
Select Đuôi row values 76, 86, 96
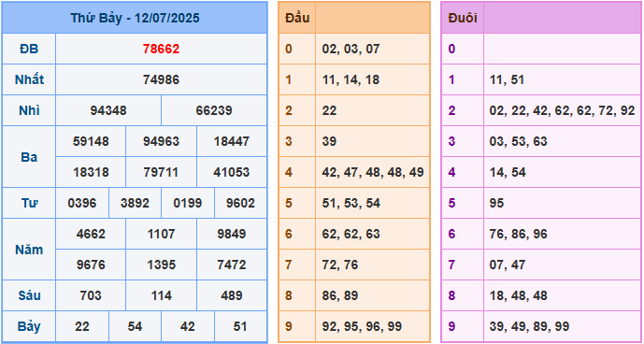pyautogui.click(x=518, y=234)
